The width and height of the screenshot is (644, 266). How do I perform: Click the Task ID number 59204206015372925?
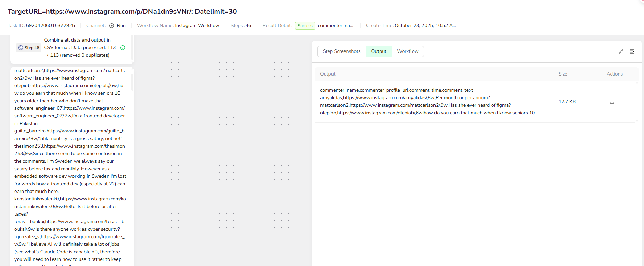pyautogui.click(x=50, y=26)
